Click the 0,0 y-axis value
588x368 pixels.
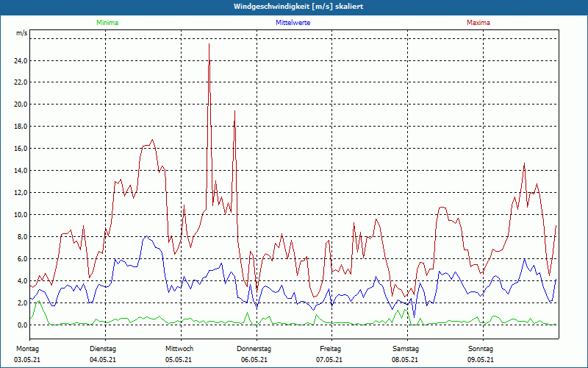(x=23, y=325)
